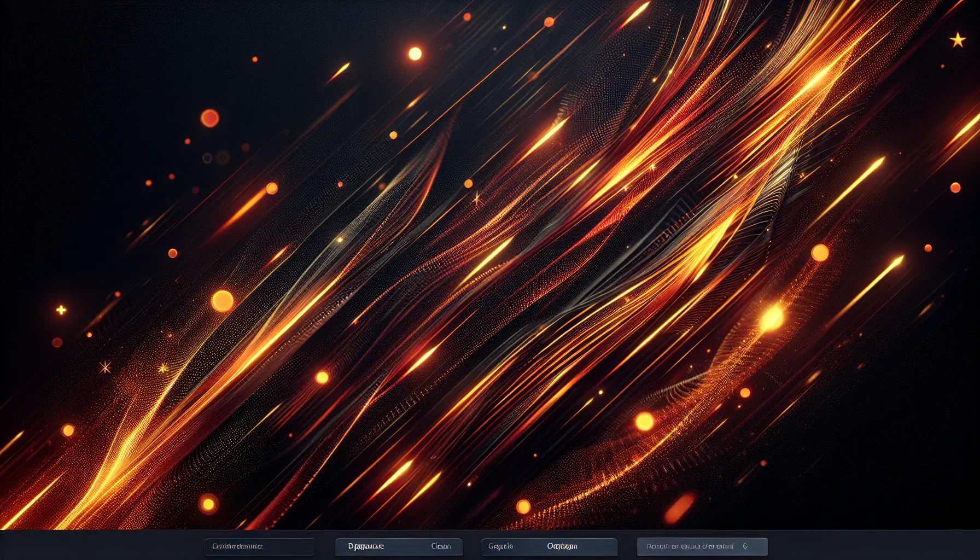Click the yellow plus-shaped sparkle

tap(61, 310)
